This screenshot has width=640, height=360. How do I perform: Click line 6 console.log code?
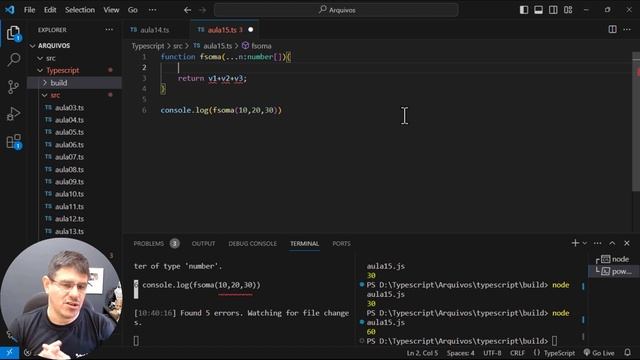221,110
